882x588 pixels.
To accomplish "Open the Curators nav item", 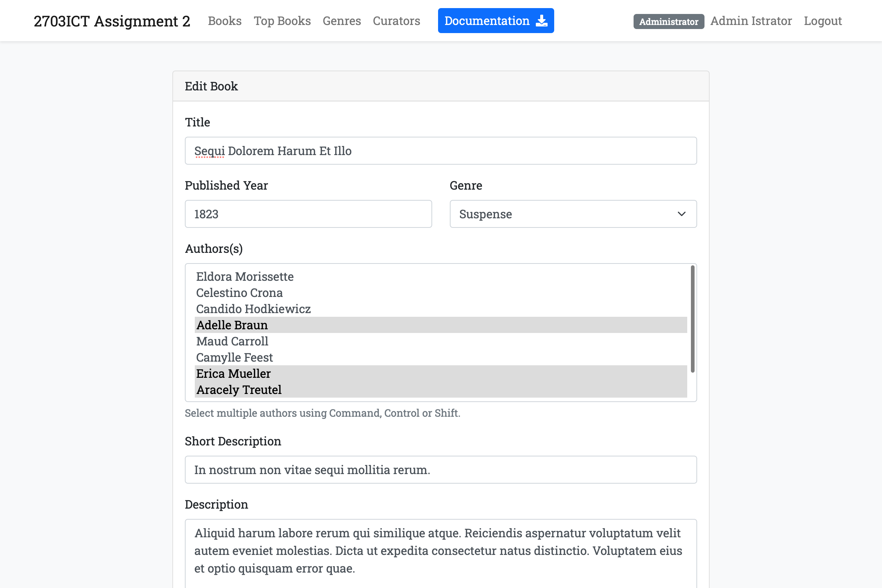I will tap(397, 21).
